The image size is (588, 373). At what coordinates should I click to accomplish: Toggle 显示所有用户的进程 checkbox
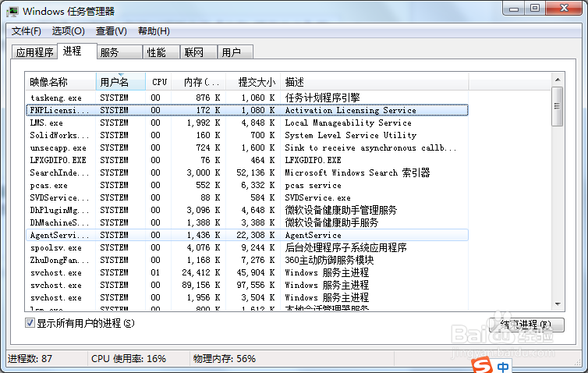[30, 323]
